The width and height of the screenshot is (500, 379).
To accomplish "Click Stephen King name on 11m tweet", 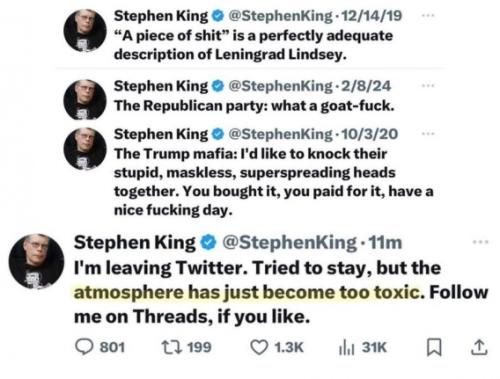I will pyautogui.click(x=135, y=242).
